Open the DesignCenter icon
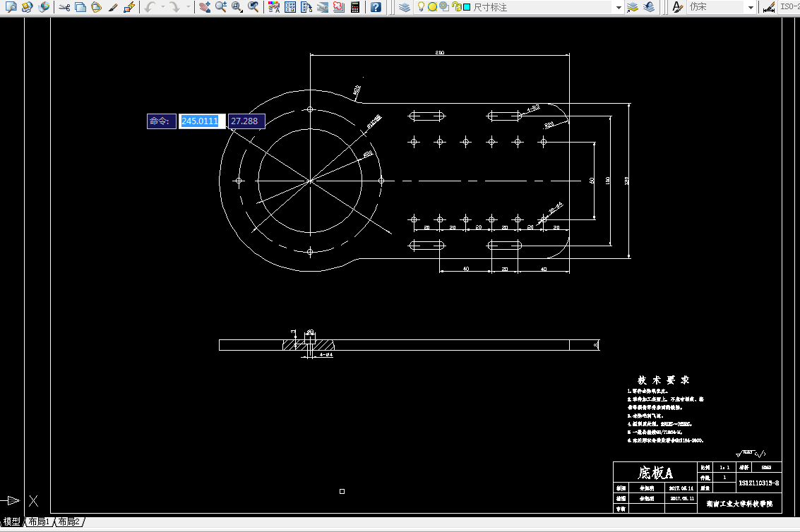This screenshot has height=532, width=800. click(x=290, y=7)
